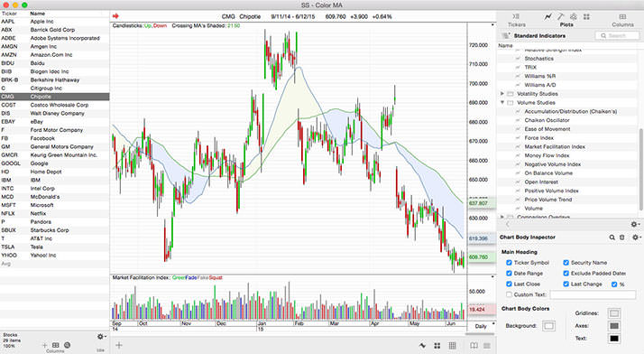The height and width of the screenshot is (354, 644).
Task: Click the four-squares grid icon in the top toolbar
Action: click(x=586, y=16)
